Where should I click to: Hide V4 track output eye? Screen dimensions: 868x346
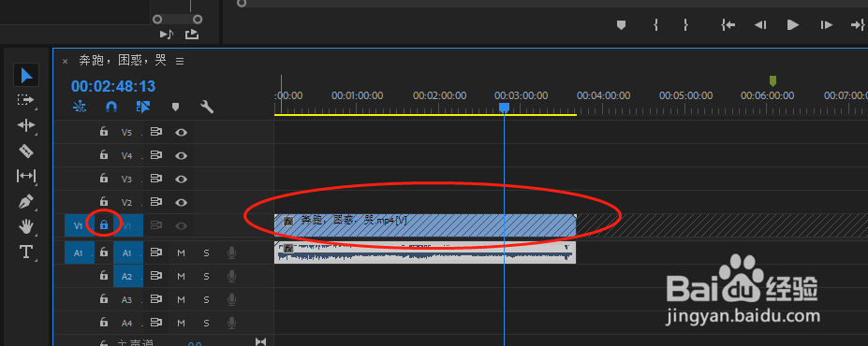[181, 156]
